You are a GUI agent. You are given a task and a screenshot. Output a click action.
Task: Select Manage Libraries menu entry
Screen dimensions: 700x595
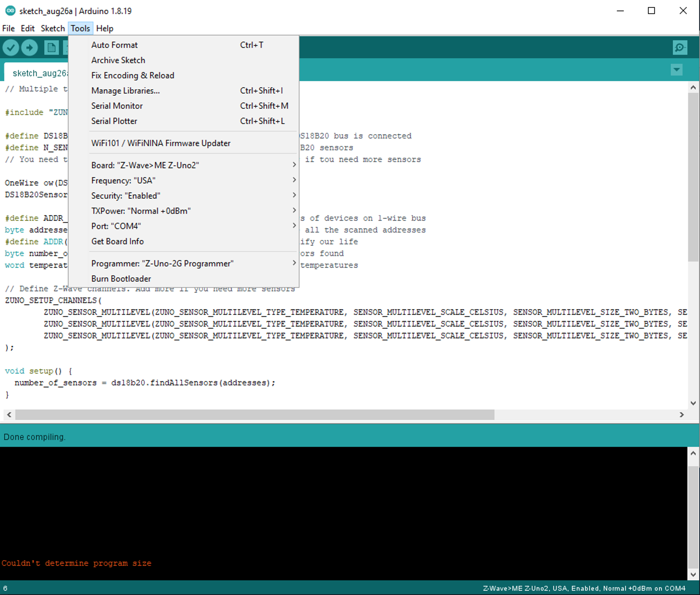(126, 91)
